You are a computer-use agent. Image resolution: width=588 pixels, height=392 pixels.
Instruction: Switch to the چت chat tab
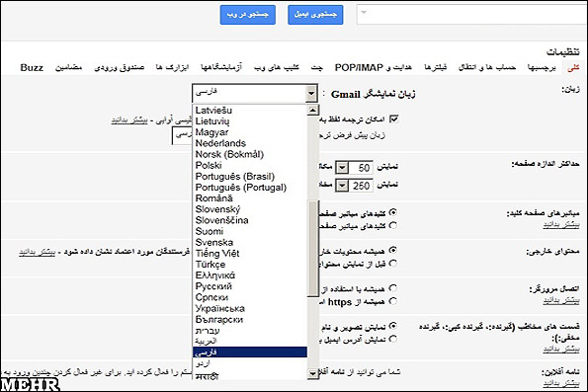point(317,68)
